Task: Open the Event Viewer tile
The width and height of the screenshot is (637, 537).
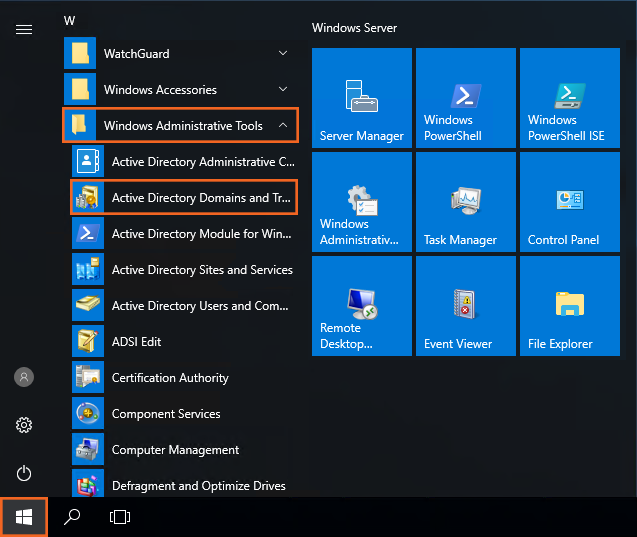Action: [465, 306]
